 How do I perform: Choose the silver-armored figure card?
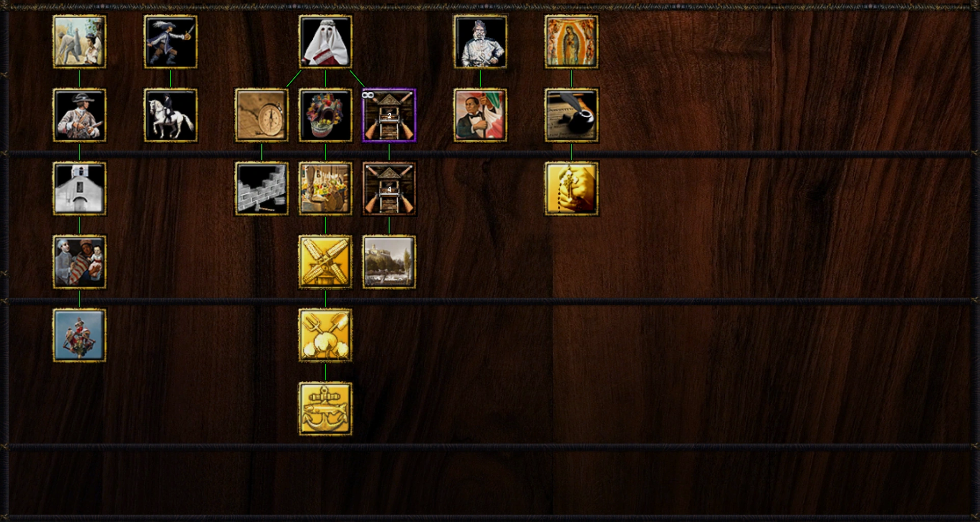point(480,42)
